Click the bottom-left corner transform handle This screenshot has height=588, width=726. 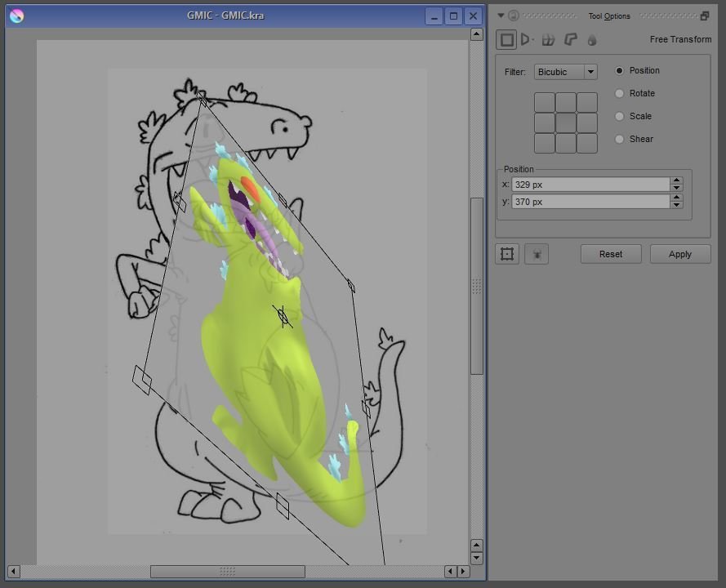[142, 380]
